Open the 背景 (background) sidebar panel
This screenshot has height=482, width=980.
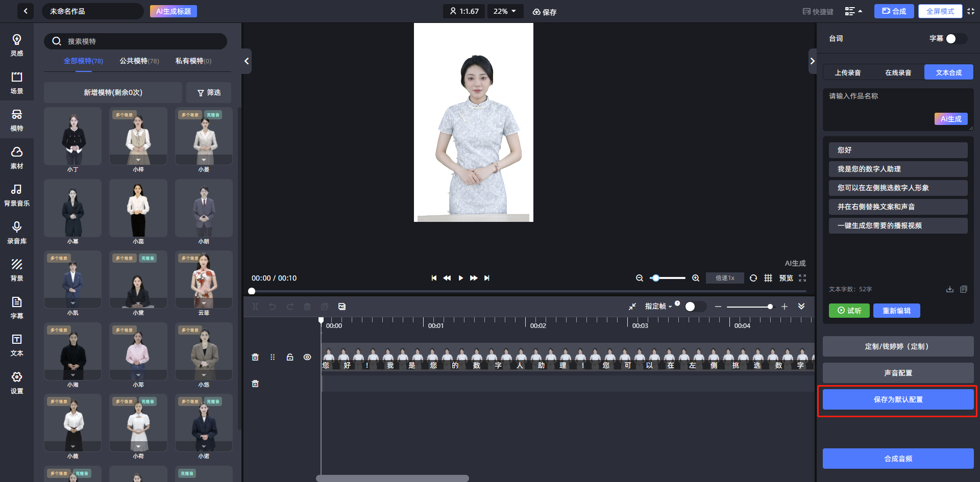click(17, 270)
